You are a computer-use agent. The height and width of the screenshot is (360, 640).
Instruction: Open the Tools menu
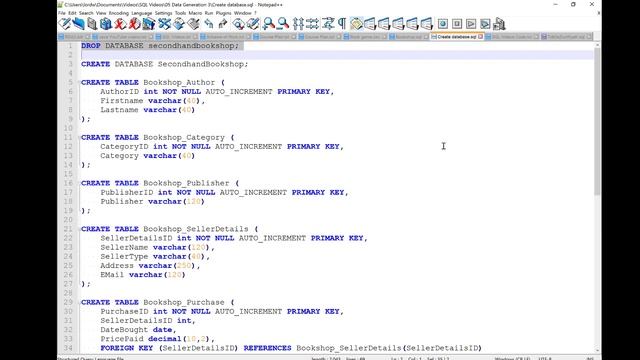click(180, 13)
